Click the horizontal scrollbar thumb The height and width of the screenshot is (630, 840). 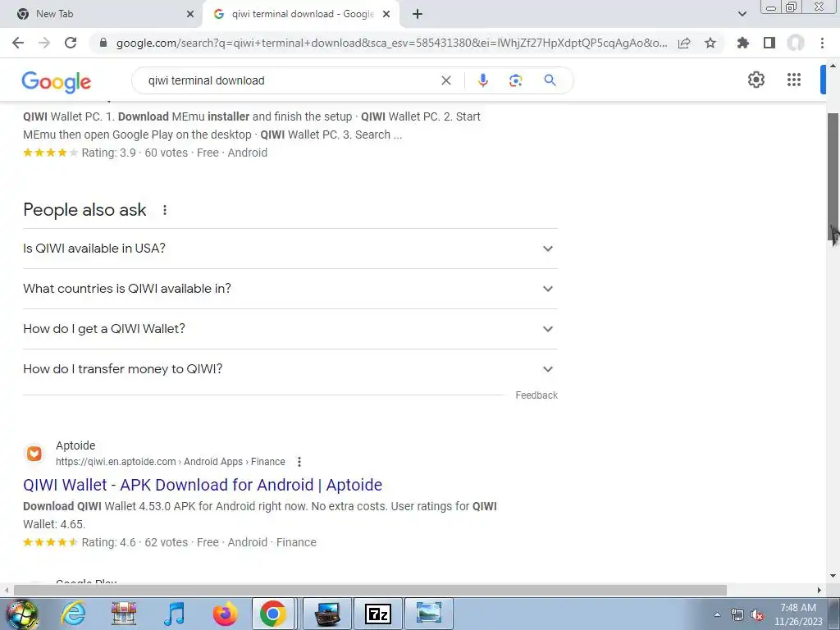pos(370,590)
